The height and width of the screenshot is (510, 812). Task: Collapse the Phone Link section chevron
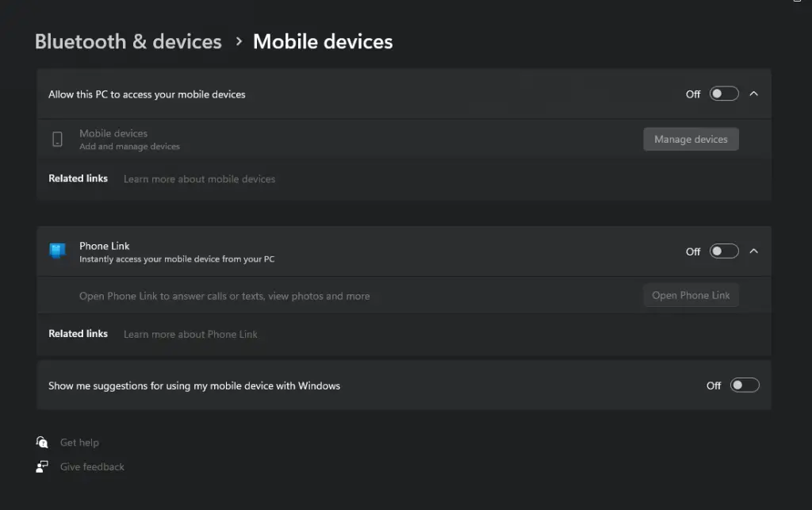click(754, 251)
